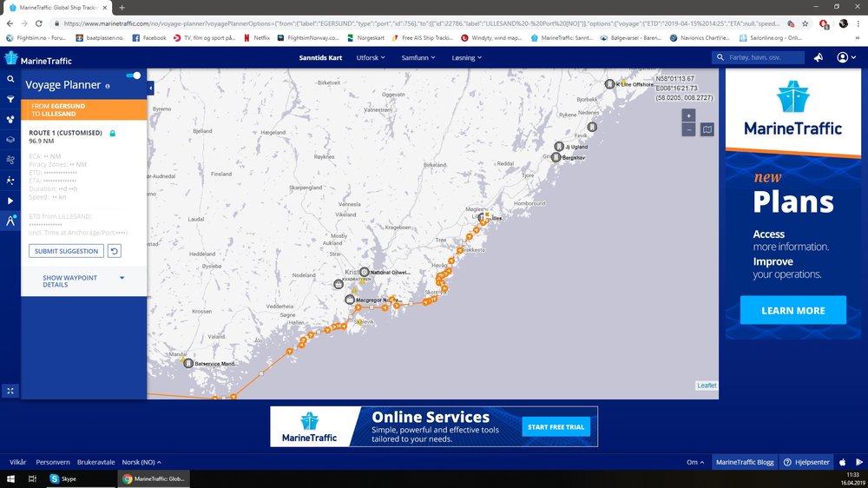Open the fleets cluster icon in sidebar
The width and height of the screenshot is (868, 488).
(x=10, y=120)
